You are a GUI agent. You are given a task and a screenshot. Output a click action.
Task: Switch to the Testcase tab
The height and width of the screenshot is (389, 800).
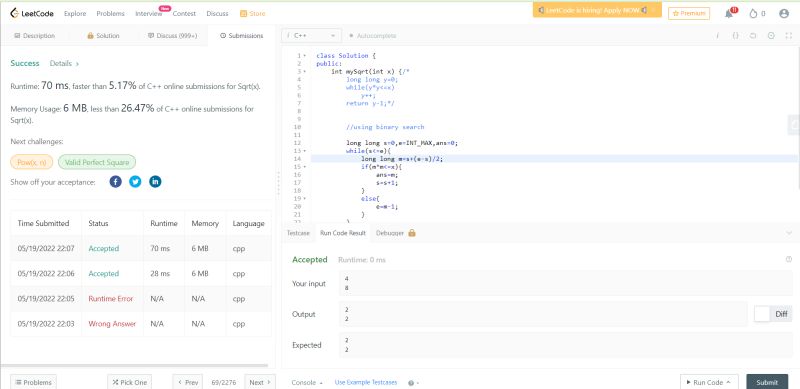point(298,233)
